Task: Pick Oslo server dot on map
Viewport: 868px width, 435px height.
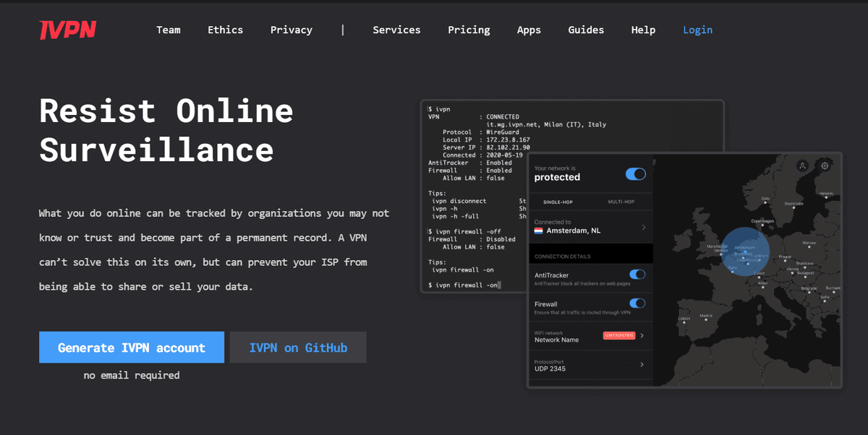Action: click(765, 202)
